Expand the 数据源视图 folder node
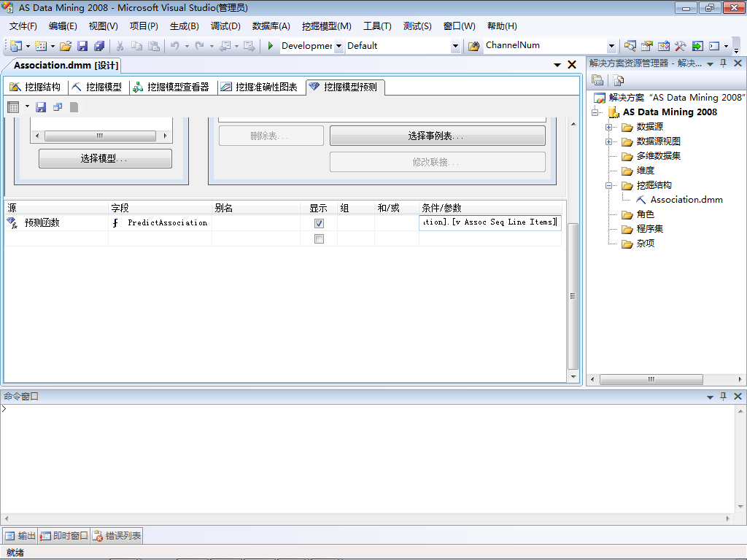747x560 pixels. click(608, 141)
